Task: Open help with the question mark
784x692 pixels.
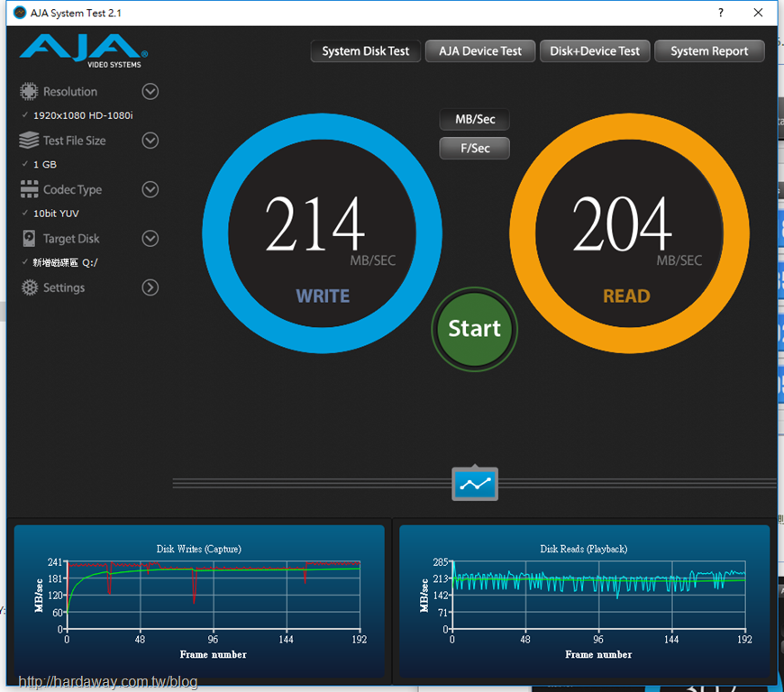Action: (x=721, y=13)
